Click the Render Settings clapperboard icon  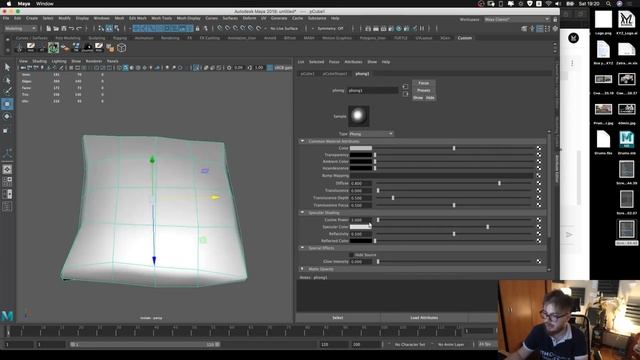391,29
